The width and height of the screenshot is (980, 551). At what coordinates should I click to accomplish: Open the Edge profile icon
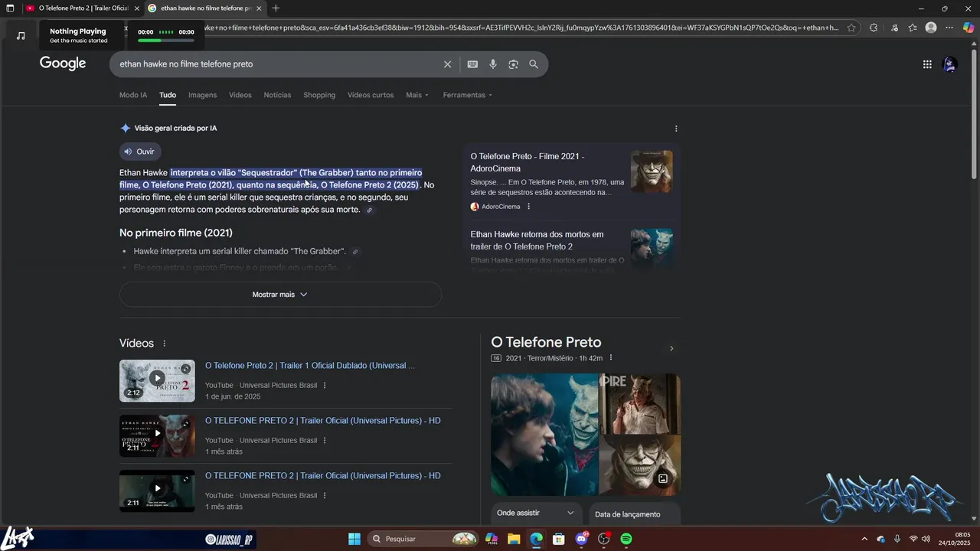pos(931,28)
